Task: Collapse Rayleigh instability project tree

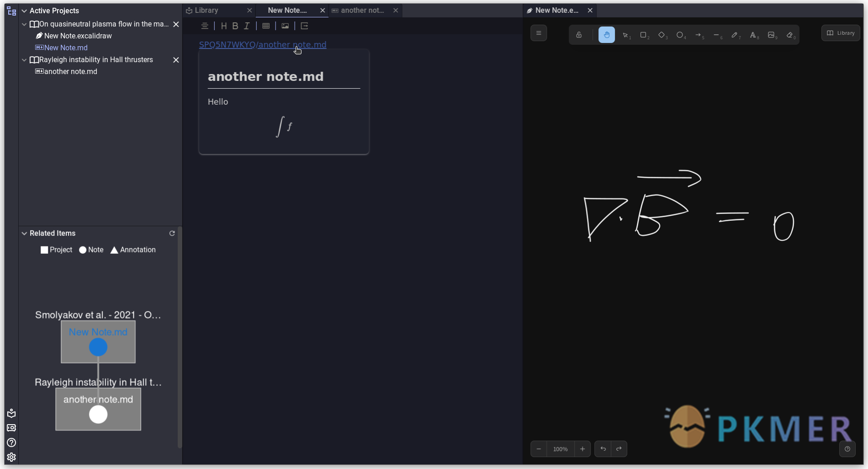Action: (x=24, y=60)
